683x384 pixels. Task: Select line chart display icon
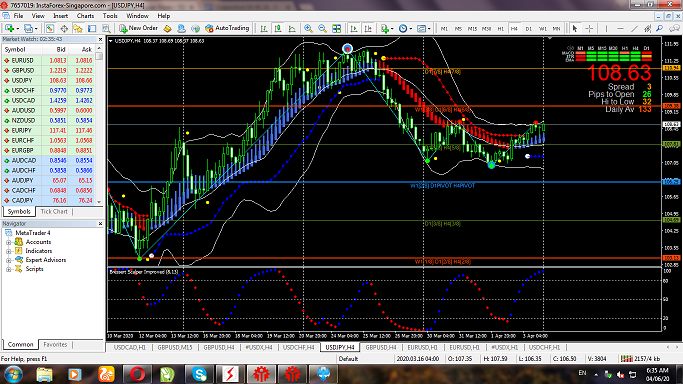[x=292, y=28]
